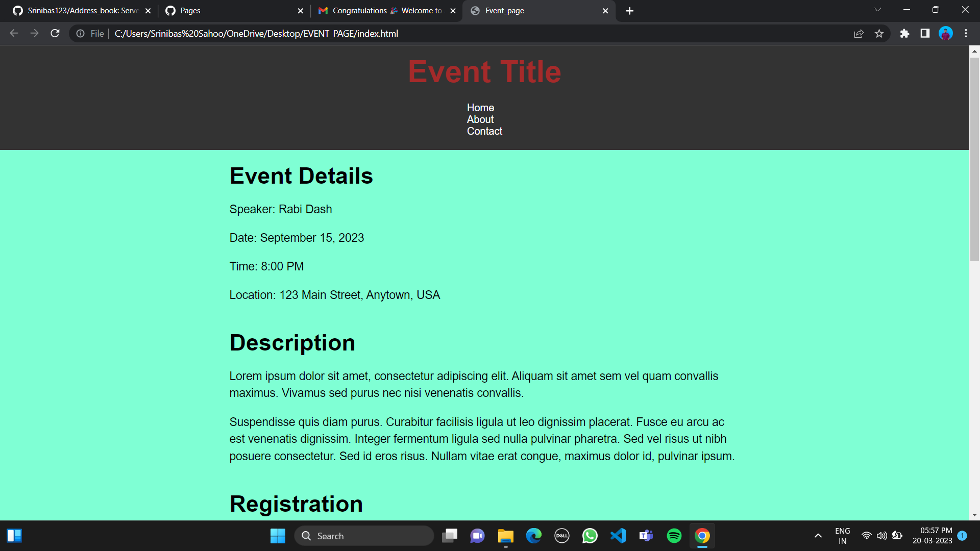Click the Windows Start button
The height and width of the screenshot is (551, 980).
click(278, 536)
